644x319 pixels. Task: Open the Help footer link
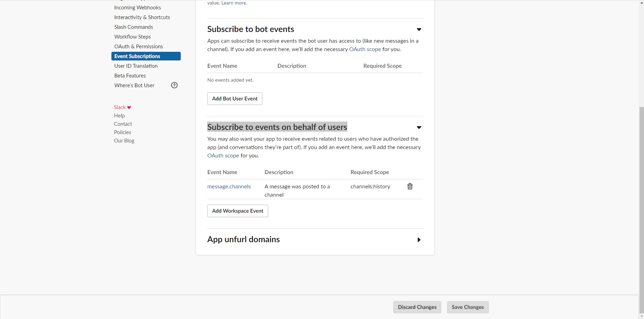(x=119, y=116)
